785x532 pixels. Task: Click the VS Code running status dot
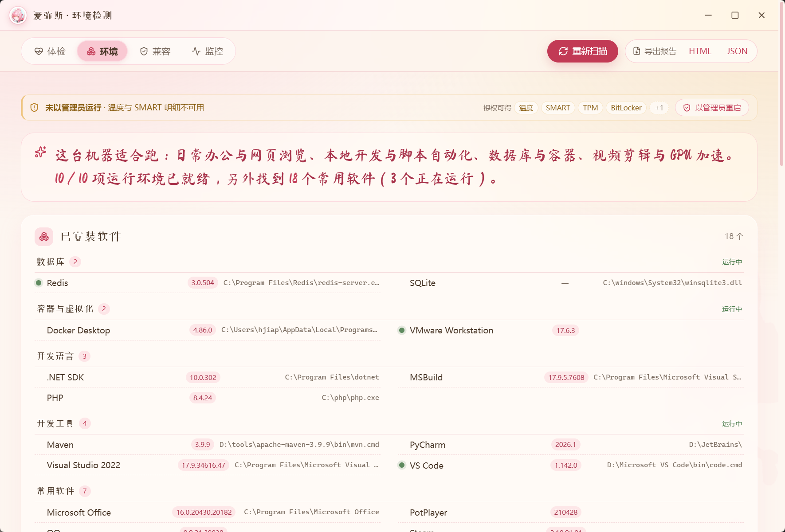402,465
